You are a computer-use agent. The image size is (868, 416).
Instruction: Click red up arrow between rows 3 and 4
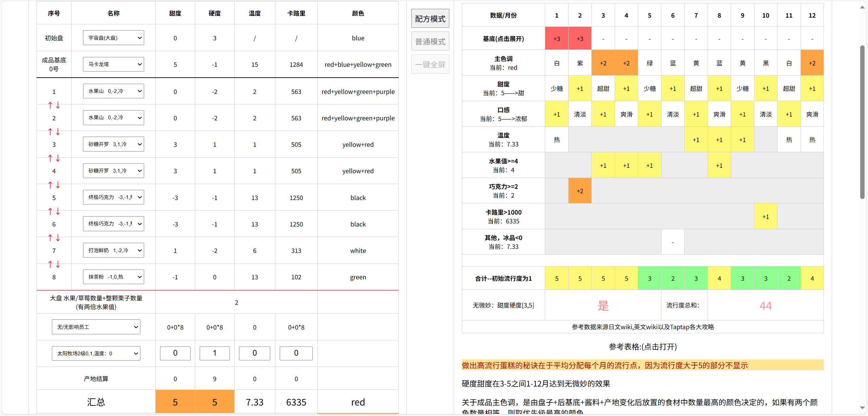[x=50, y=158]
